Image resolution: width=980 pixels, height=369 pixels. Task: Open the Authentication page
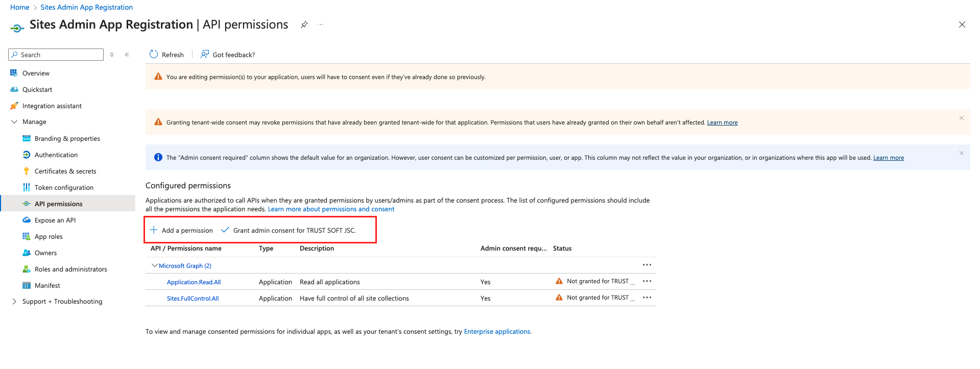[56, 155]
